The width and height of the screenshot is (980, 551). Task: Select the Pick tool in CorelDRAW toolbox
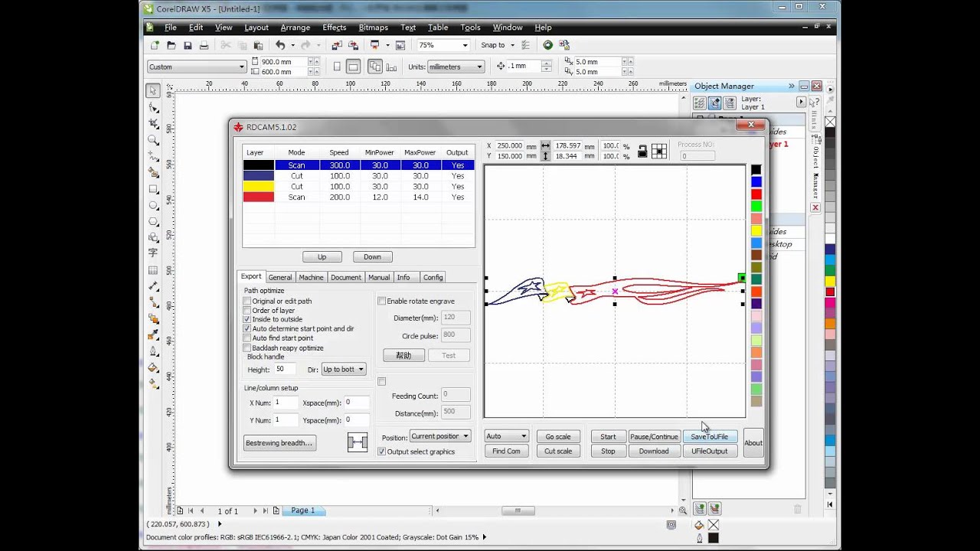(x=153, y=90)
